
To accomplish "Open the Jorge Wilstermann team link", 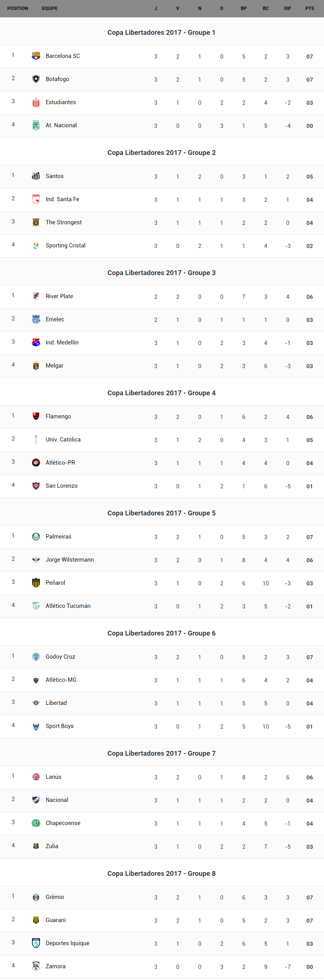I will point(70,560).
